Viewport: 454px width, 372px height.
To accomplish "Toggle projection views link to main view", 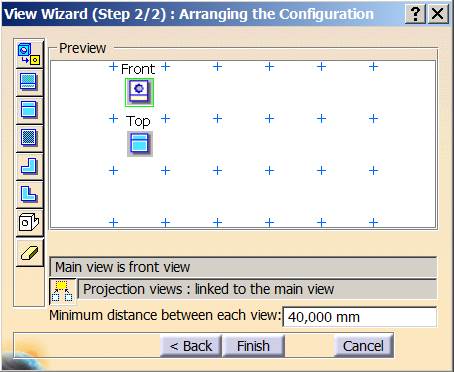I will click(x=62, y=291).
